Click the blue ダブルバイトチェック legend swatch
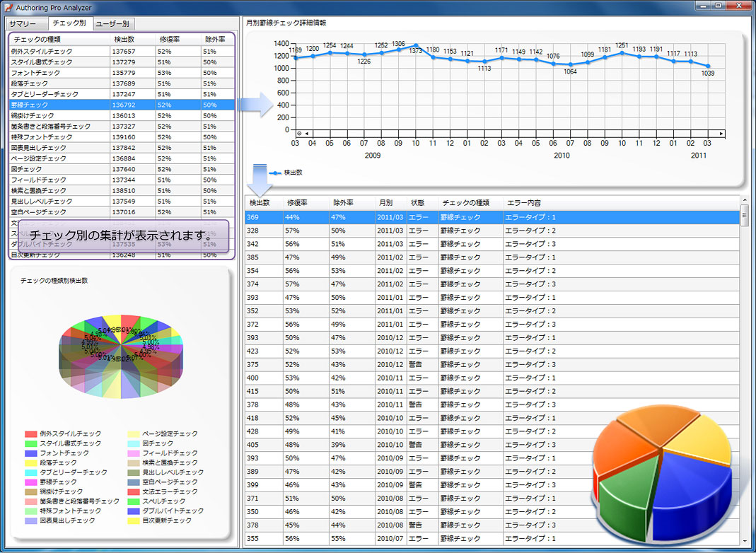Screen dimensions: 756x553 pyautogui.click(x=133, y=511)
